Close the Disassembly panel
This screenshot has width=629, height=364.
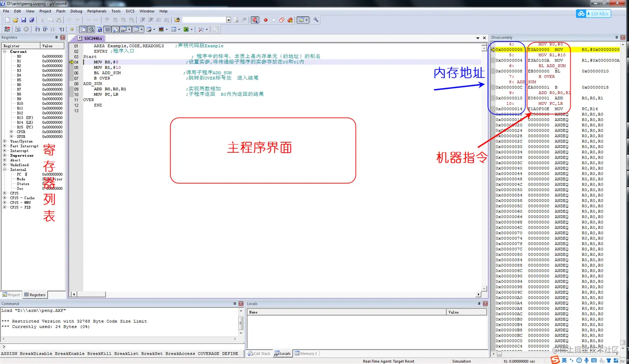(x=623, y=37)
